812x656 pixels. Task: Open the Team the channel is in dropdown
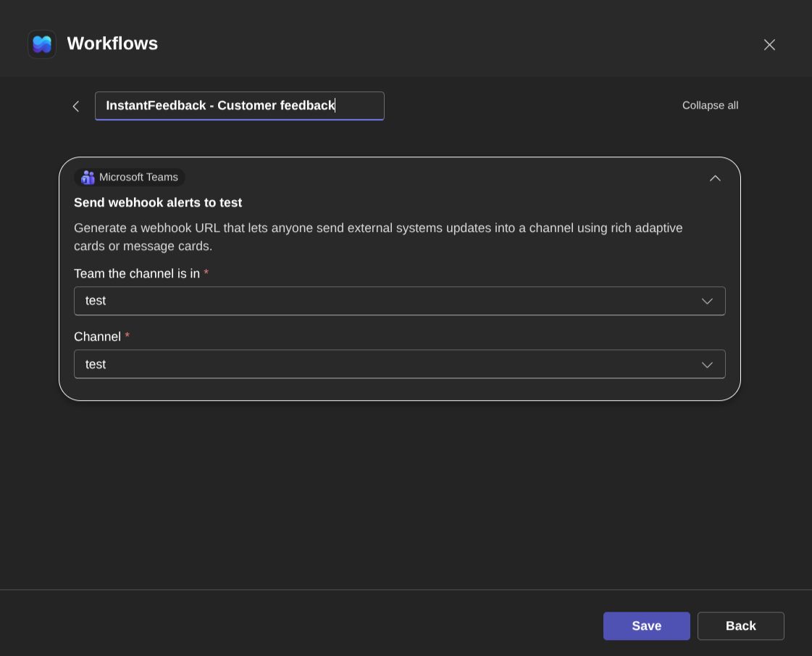[x=399, y=301]
